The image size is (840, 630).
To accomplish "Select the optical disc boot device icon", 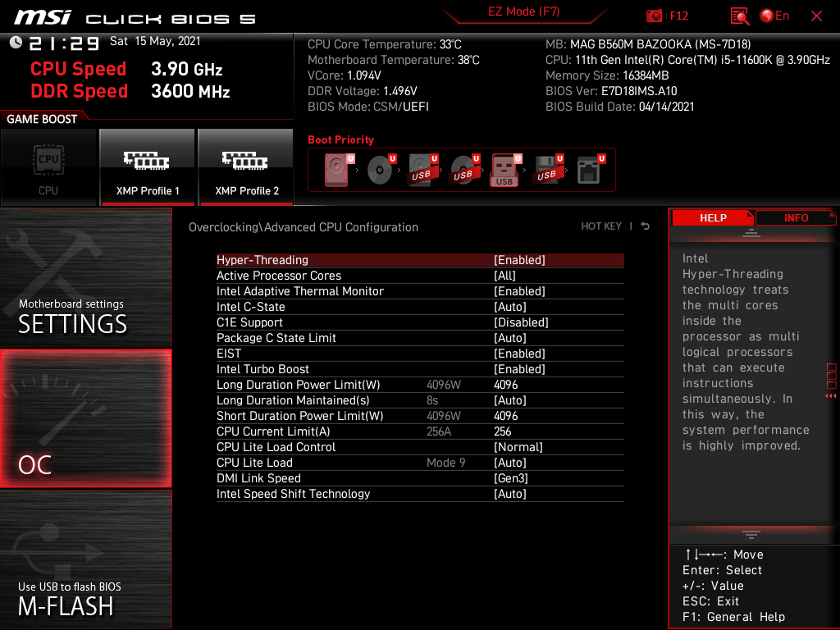I will click(x=381, y=170).
